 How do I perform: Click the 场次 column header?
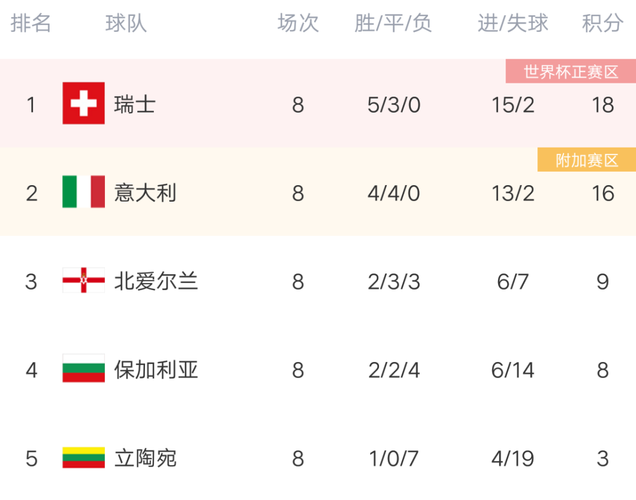point(298,23)
